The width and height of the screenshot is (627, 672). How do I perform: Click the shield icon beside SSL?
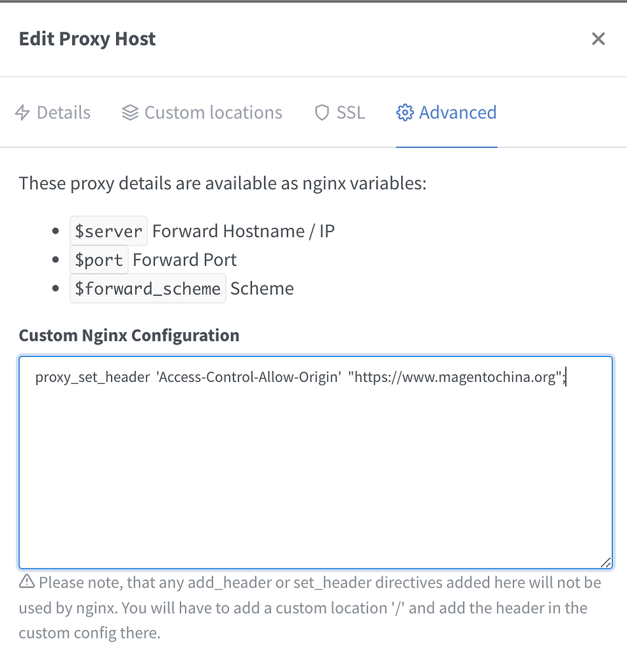[x=321, y=113]
